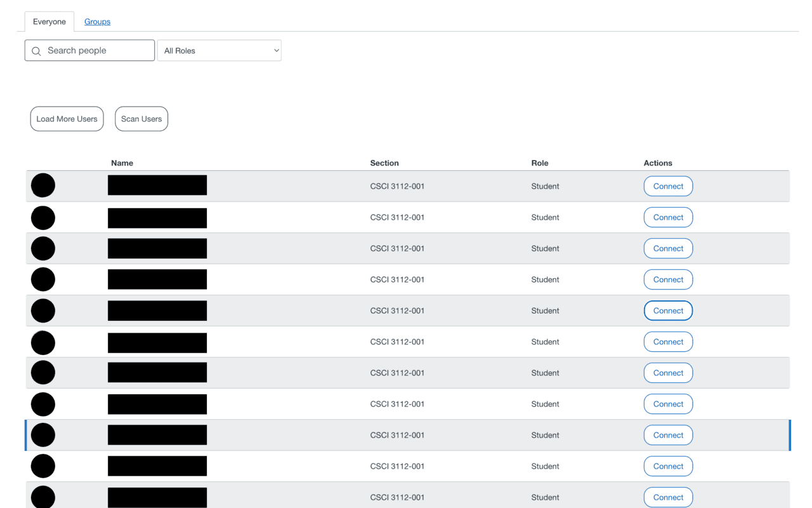
Task: Open the Groups tab
Action: click(x=97, y=22)
